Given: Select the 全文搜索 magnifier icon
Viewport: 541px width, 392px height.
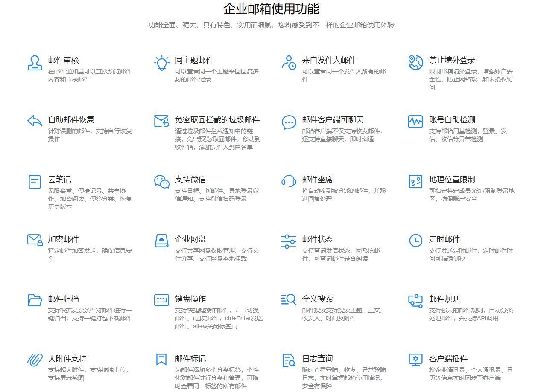Looking at the screenshot, I should [289, 300].
